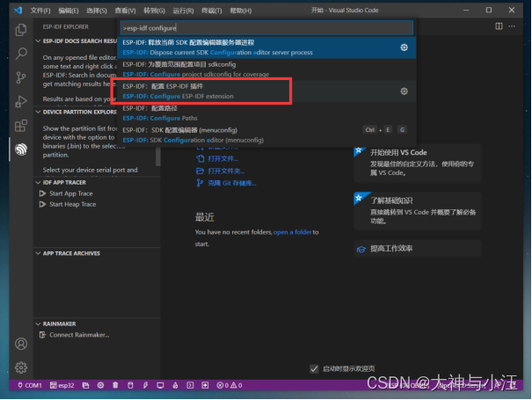Click the open a folder link
Screen dimensions: 532x400
292,232
